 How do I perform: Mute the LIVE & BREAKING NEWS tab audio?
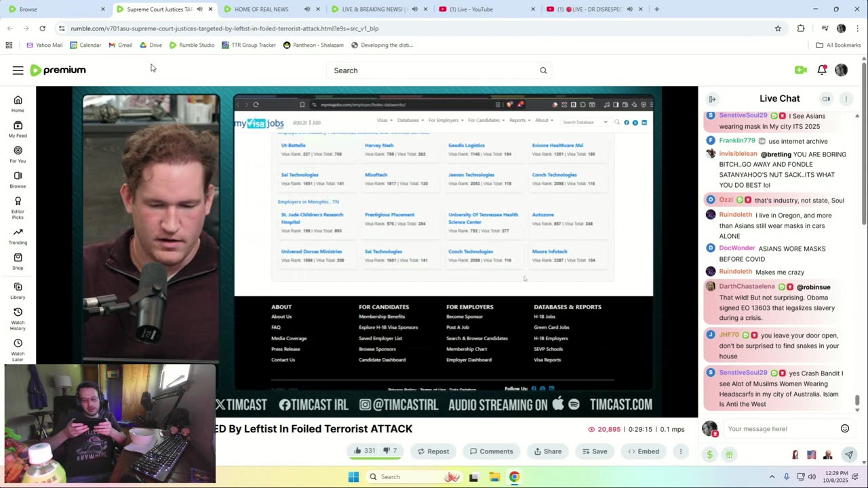tap(414, 9)
